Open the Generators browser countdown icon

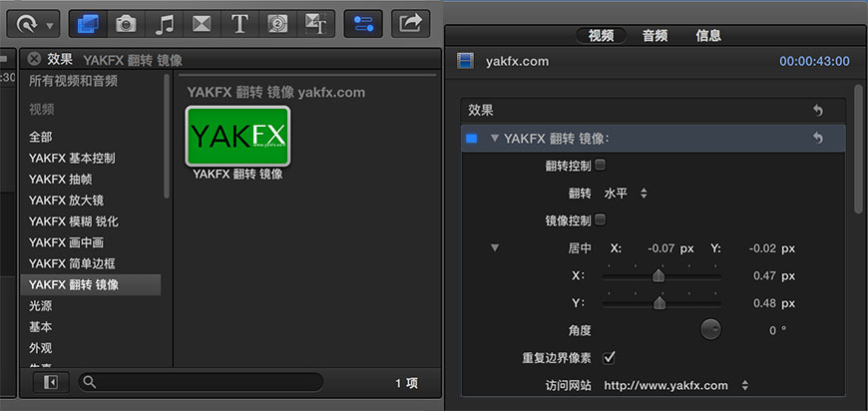(x=276, y=24)
